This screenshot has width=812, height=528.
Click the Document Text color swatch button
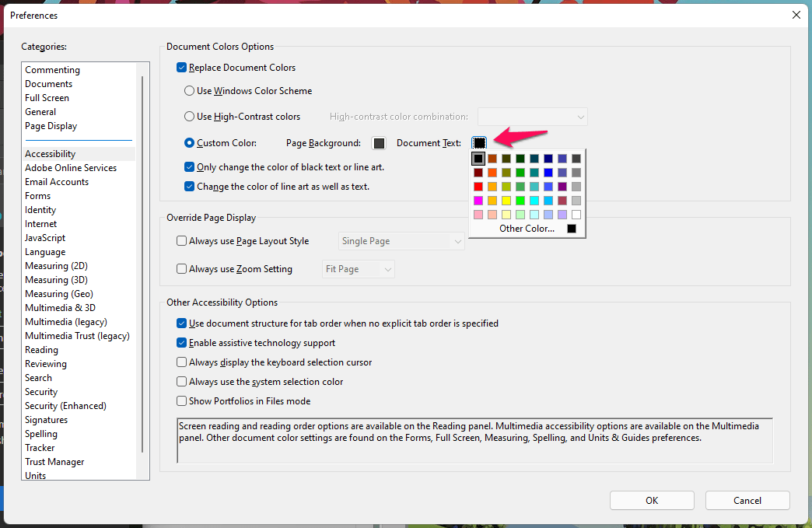(x=479, y=143)
